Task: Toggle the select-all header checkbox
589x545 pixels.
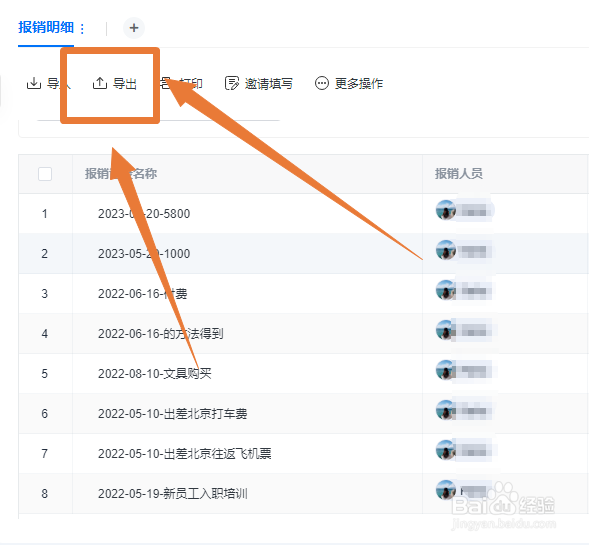Action: point(45,174)
